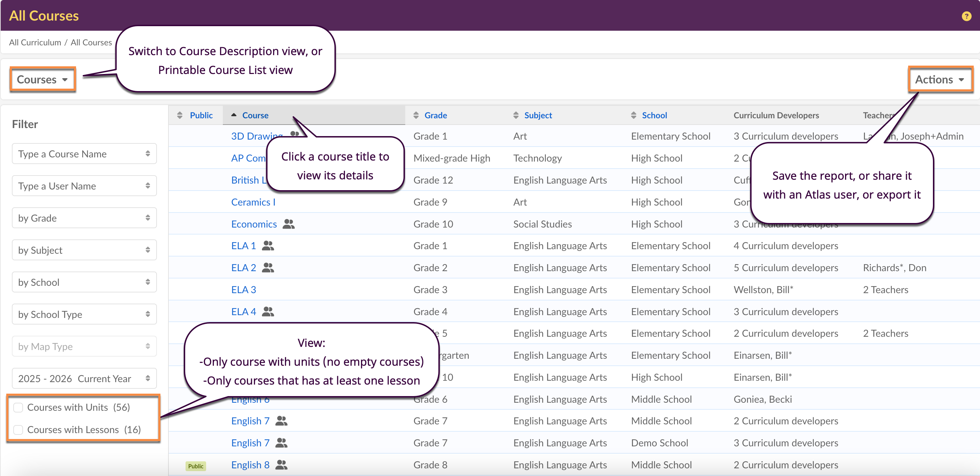
Task: Open the ELA 3 course link
Action: coord(243,289)
